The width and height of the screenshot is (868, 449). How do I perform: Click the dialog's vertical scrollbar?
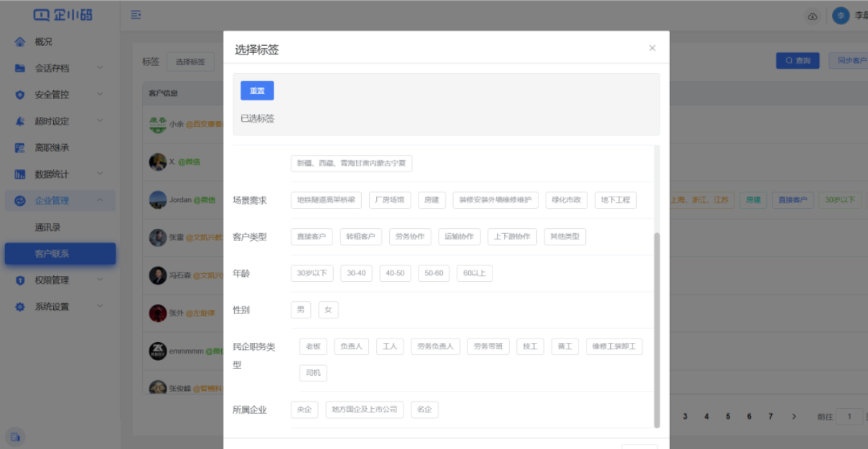pyautogui.click(x=657, y=330)
